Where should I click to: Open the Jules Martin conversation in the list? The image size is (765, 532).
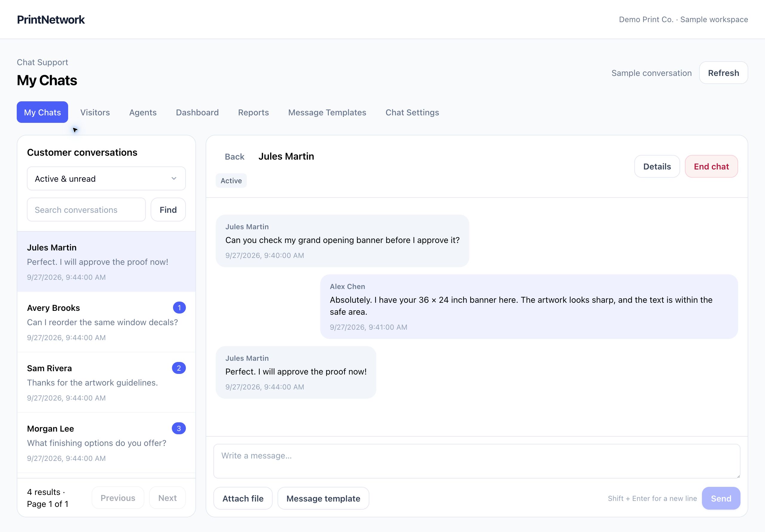(x=106, y=262)
